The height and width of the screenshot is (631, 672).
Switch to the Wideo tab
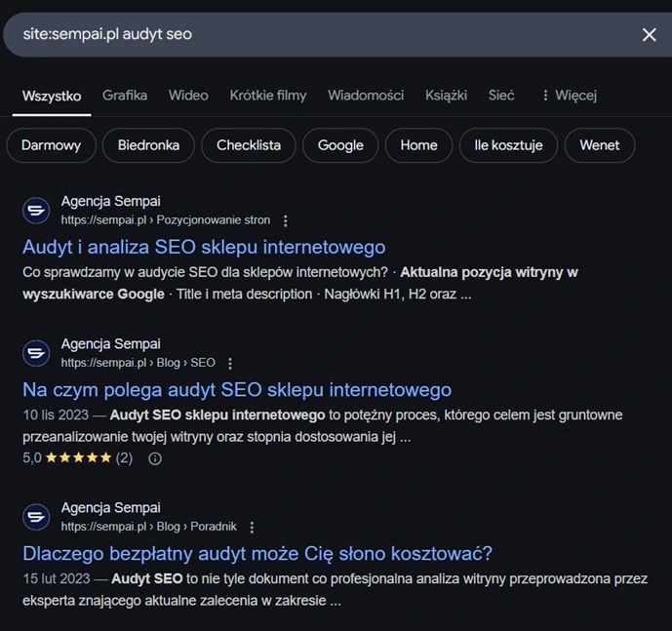click(188, 96)
